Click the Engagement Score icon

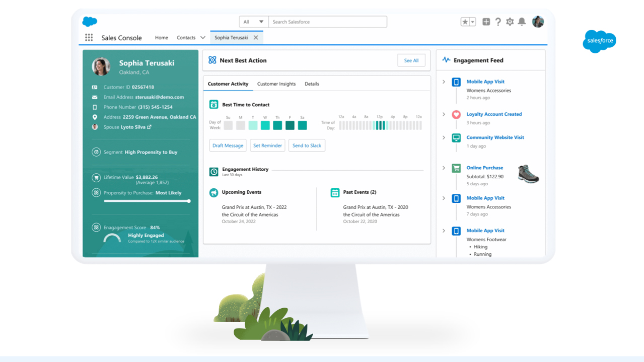tap(96, 228)
